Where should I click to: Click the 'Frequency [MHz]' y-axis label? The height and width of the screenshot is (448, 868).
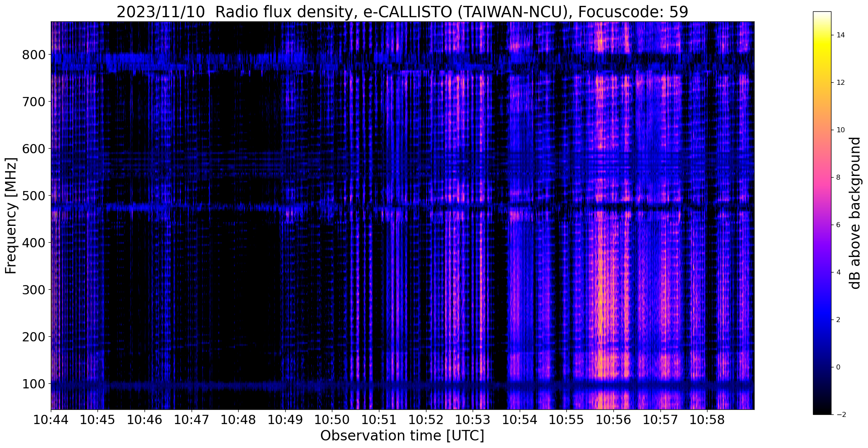click(11, 215)
